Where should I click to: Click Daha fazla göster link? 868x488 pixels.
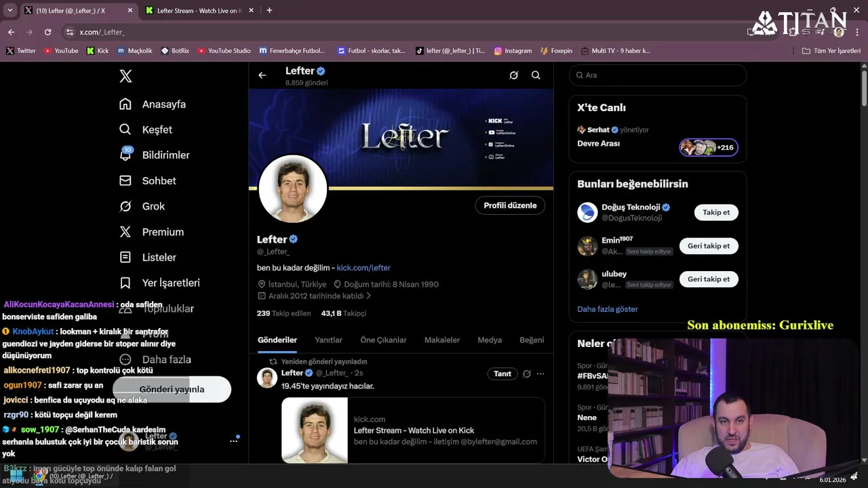click(608, 309)
